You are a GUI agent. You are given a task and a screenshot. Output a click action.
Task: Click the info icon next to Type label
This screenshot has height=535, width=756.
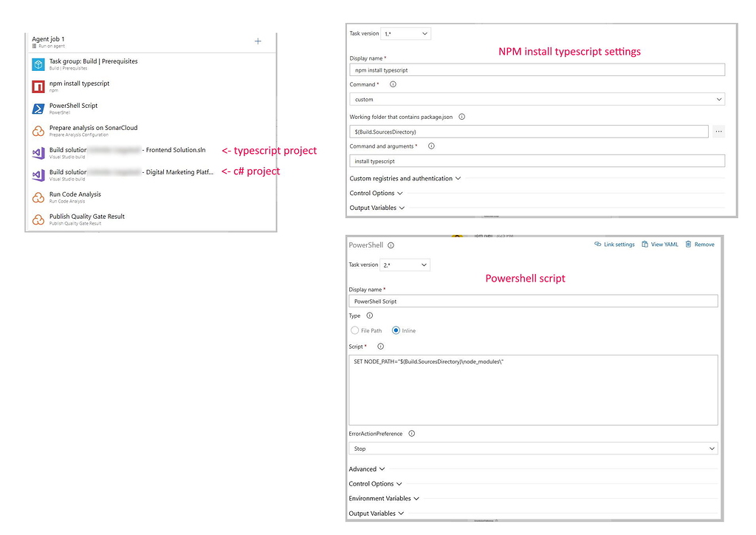point(370,316)
